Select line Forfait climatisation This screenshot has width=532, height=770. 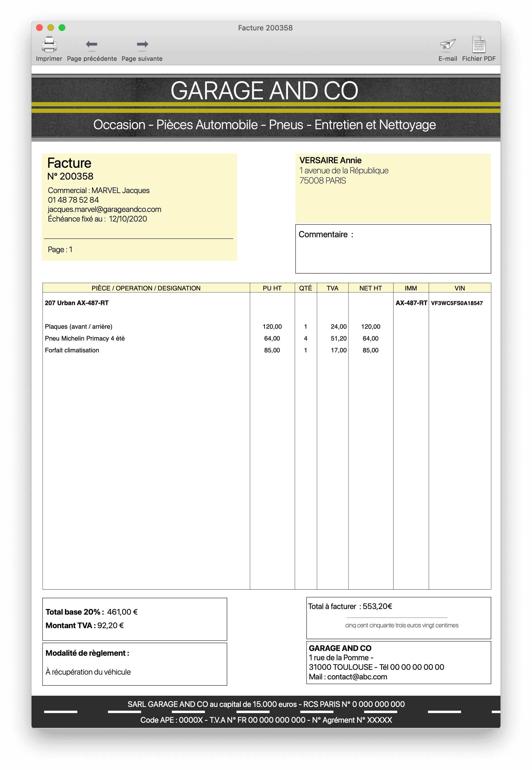coord(72,350)
